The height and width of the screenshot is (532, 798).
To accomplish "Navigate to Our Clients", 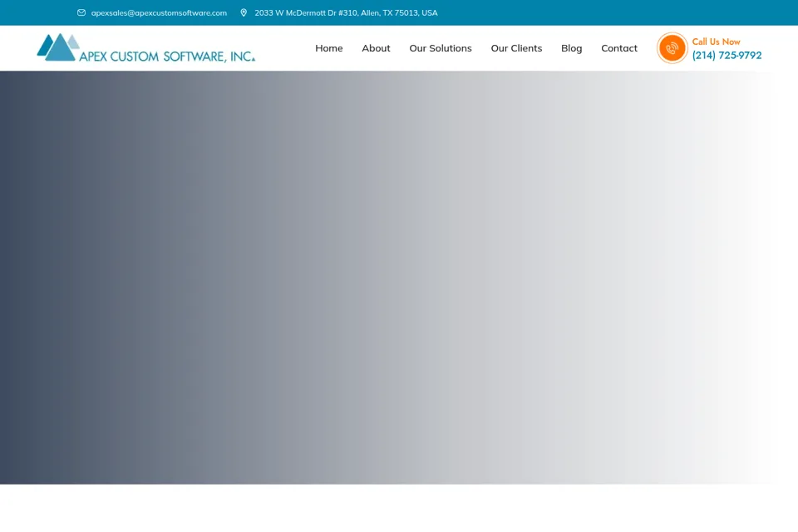I will point(516,48).
